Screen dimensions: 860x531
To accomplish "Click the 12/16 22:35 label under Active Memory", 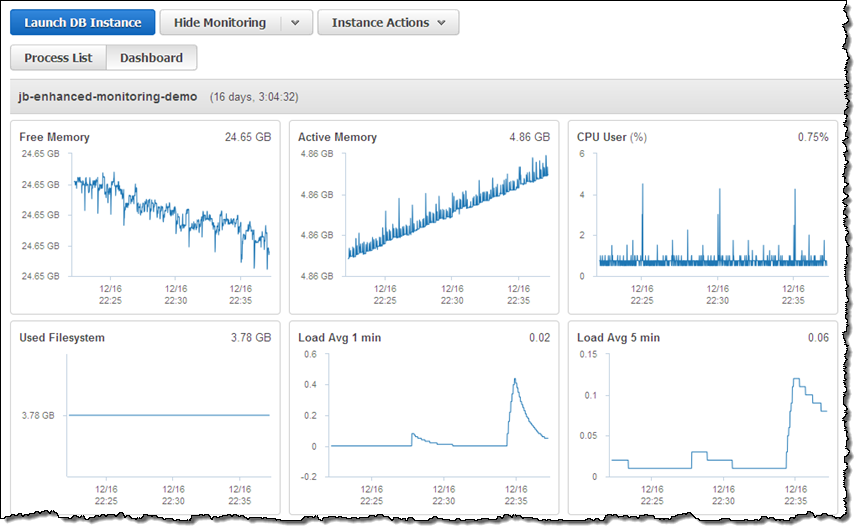I will (518, 295).
